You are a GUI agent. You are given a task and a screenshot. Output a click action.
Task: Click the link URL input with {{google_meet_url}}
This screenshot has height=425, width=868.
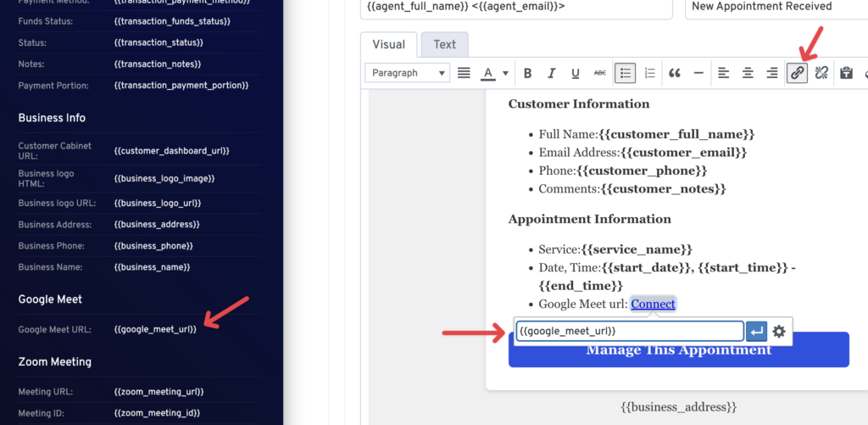pyautogui.click(x=629, y=331)
